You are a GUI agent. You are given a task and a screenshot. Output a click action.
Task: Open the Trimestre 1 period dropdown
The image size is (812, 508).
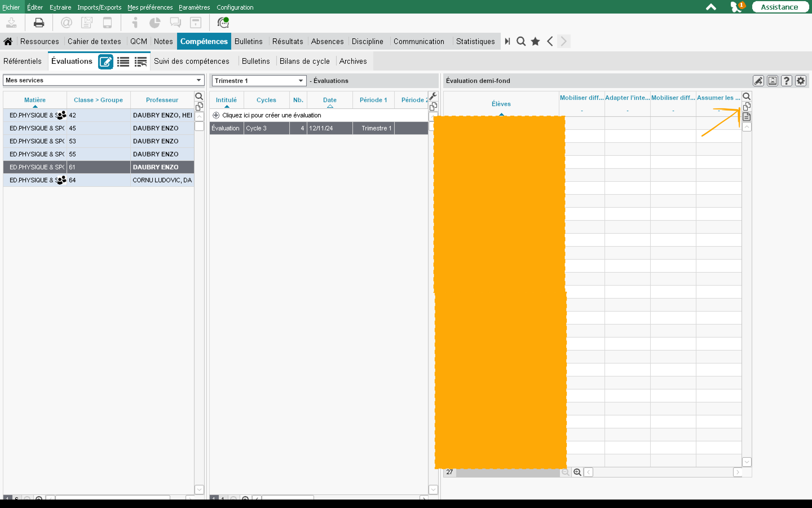tap(259, 81)
